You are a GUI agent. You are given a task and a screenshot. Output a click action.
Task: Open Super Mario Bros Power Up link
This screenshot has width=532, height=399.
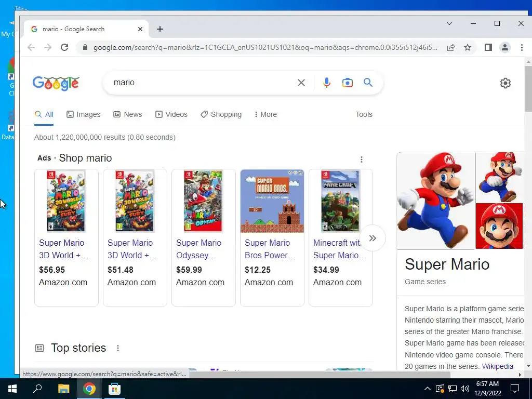tap(270, 249)
